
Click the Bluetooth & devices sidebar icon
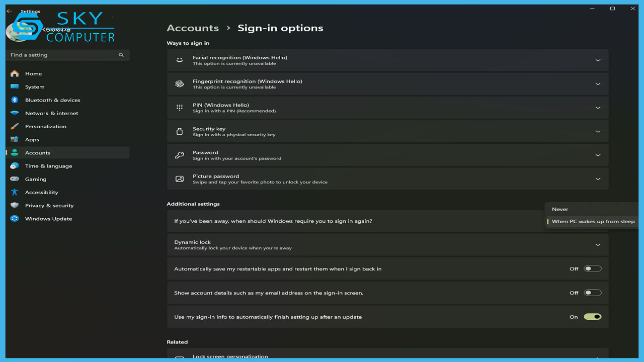(x=15, y=100)
